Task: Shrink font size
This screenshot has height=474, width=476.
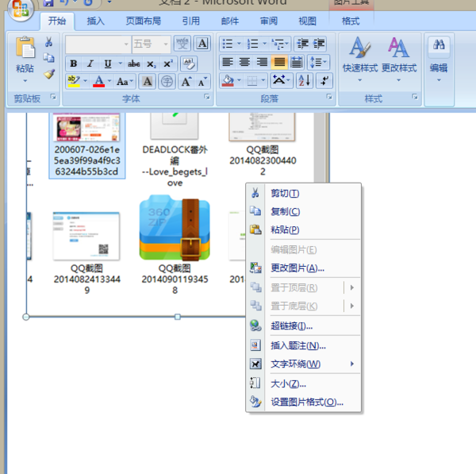Action: pyautogui.click(x=202, y=82)
